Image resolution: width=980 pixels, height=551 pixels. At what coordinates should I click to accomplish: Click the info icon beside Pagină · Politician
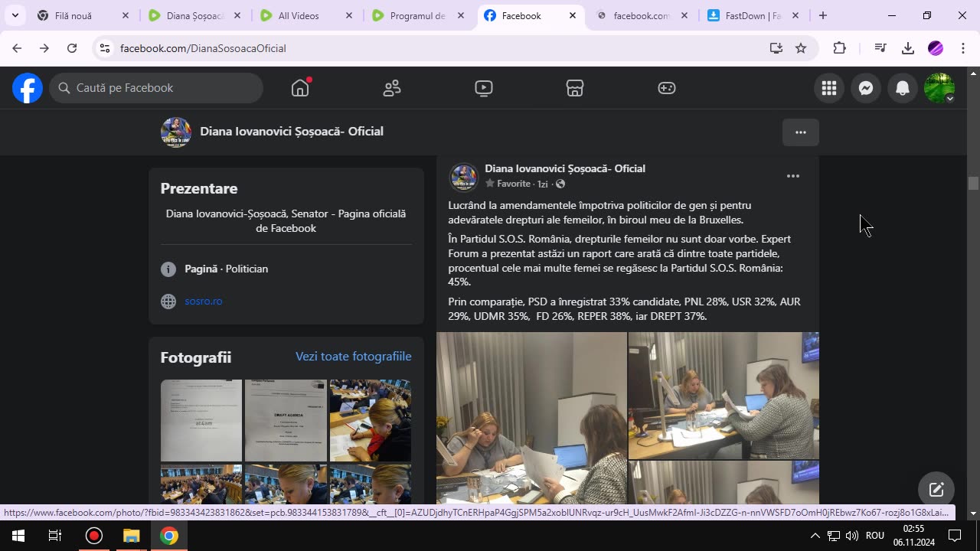168,269
